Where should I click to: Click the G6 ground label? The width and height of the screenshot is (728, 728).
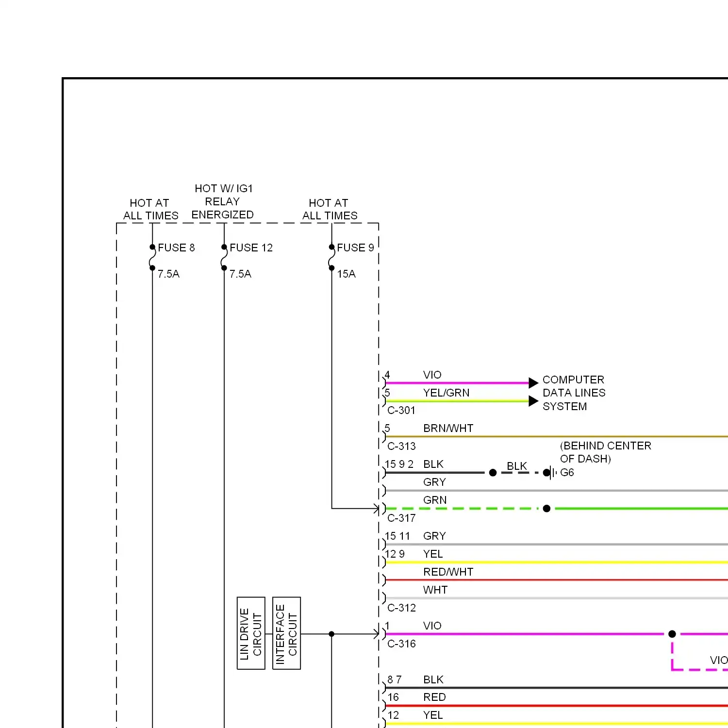point(567,472)
